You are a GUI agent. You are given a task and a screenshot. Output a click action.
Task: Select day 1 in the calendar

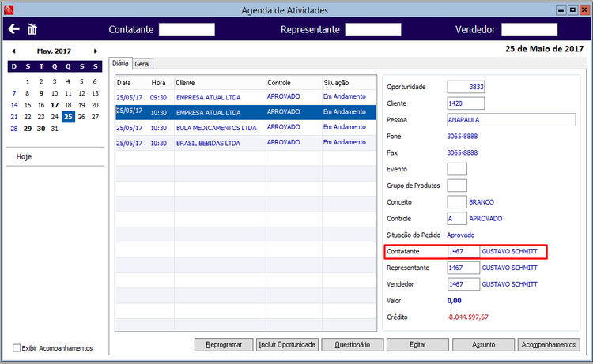pyautogui.click(x=28, y=81)
